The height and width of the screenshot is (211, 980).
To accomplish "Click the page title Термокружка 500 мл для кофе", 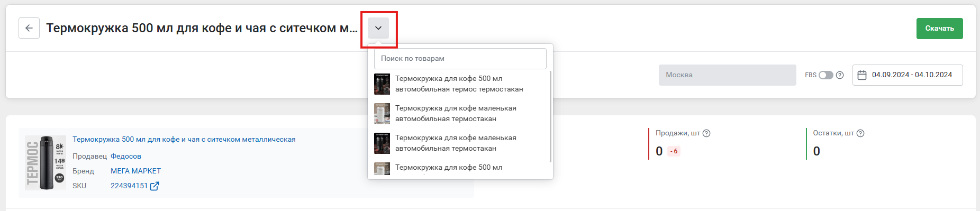I will (202, 28).
